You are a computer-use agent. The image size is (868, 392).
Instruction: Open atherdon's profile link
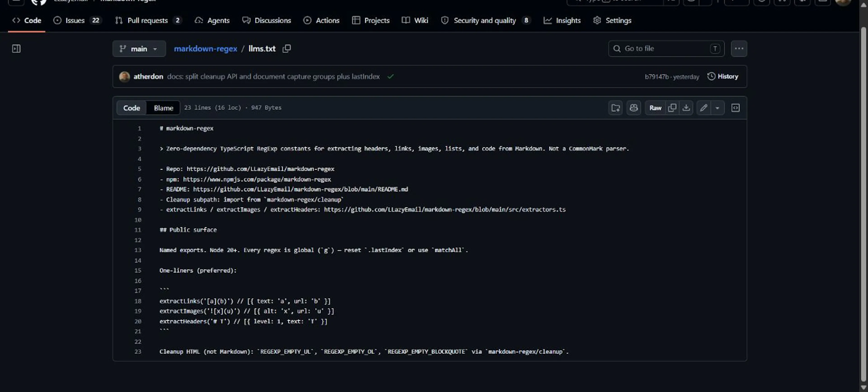[x=148, y=76]
